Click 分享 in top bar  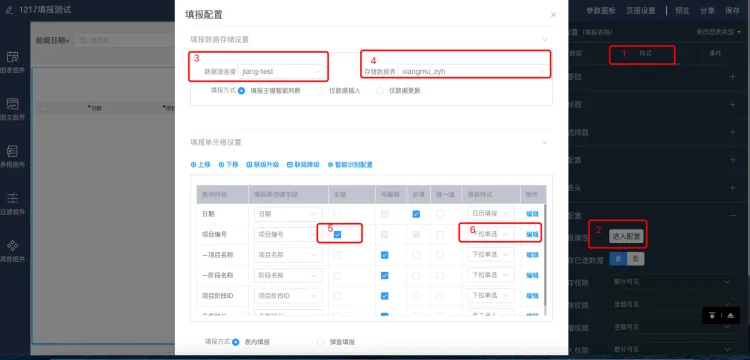coord(707,11)
